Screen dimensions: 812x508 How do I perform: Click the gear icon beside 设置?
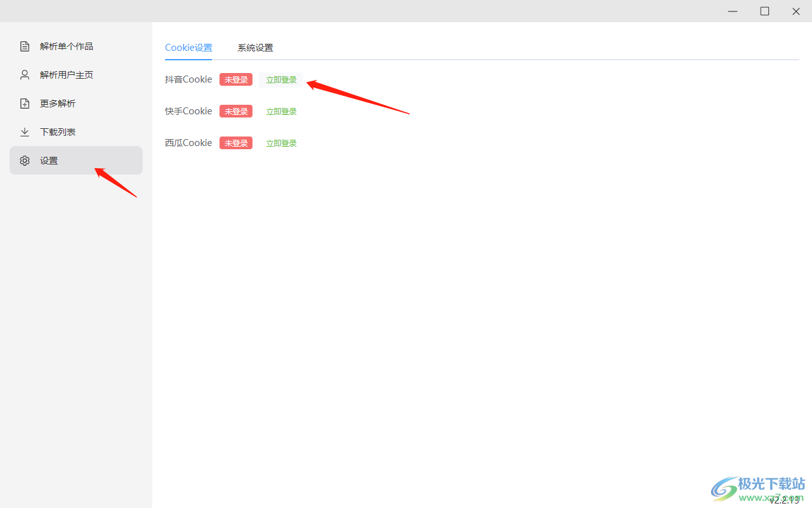(25, 161)
